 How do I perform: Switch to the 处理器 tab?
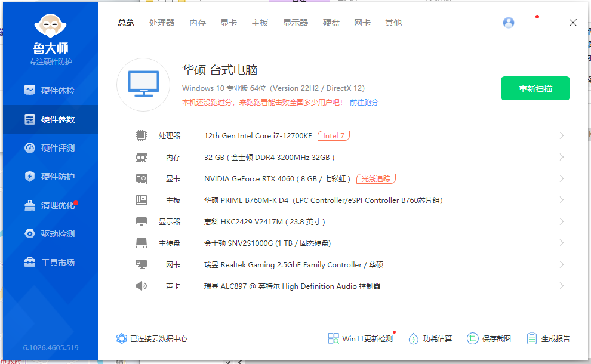[162, 23]
